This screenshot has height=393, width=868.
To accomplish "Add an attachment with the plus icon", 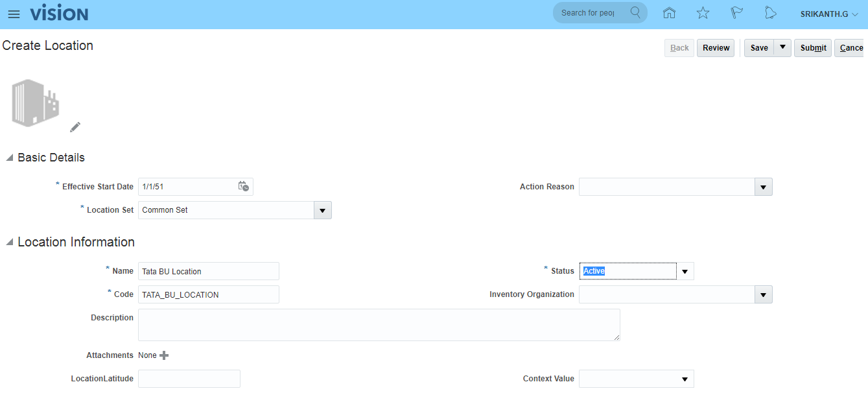I will (164, 355).
